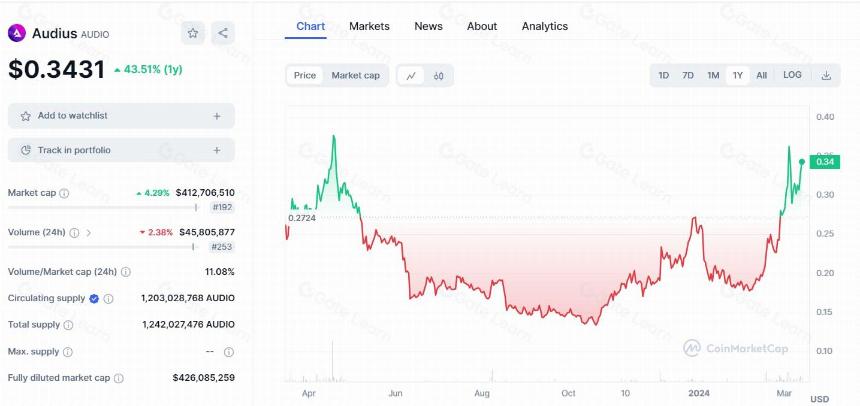Image resolution: width=860 pixels, height=406 pixels.
Task: Click info icon beside Fully diluted market cap
Action: 118,378
